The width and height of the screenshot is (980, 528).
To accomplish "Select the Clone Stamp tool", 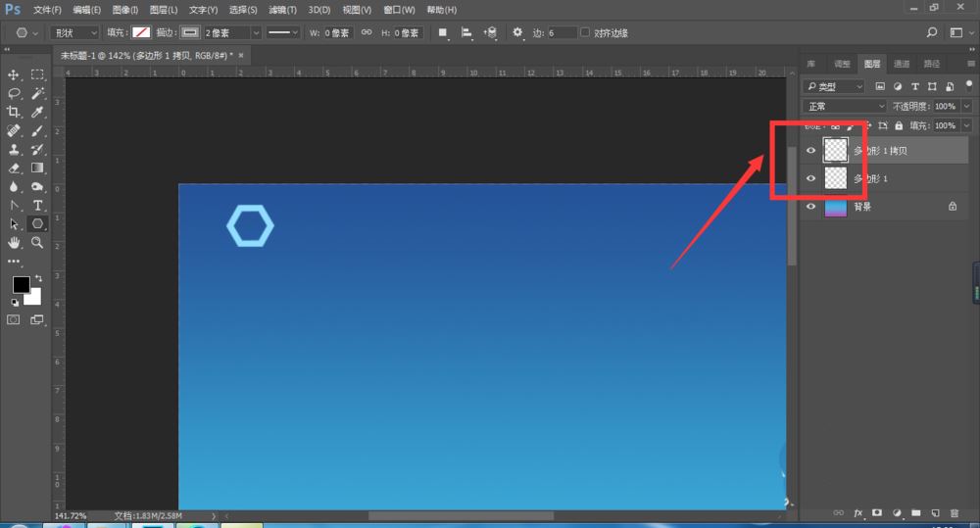I will pos(13,150).
